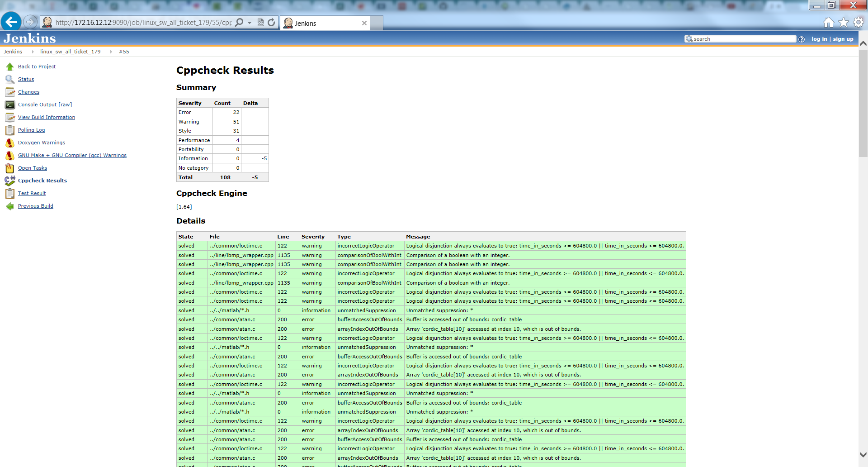This screenshot has height=467, width=868.
Task: Click the browser back button
Action: click(11, 22)
